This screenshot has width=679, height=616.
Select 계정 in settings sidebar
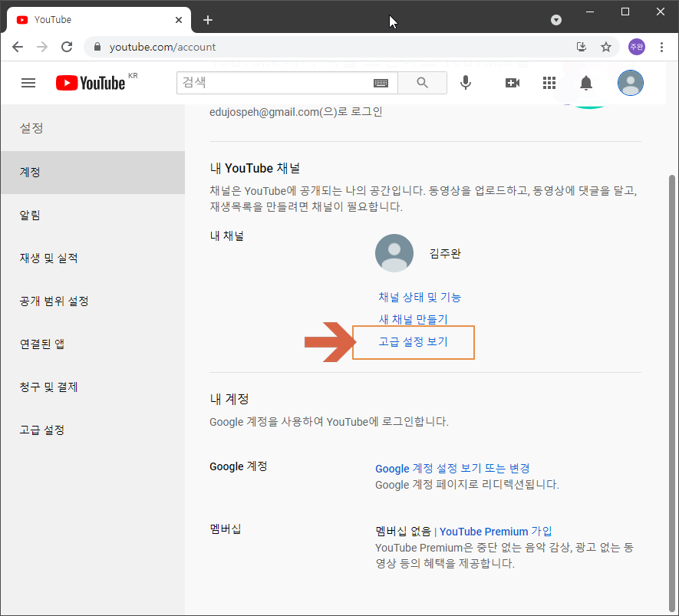[x=93, y=173]
